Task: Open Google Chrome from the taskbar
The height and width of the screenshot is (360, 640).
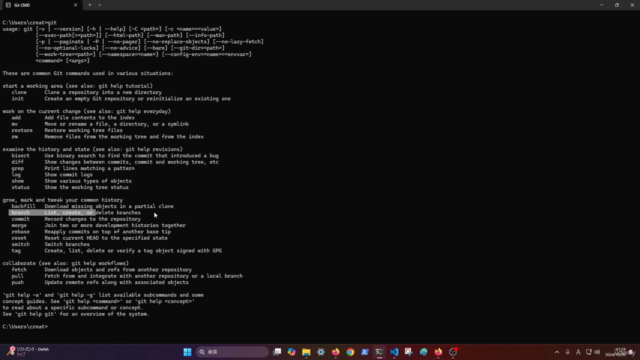Action: [350, 352]
